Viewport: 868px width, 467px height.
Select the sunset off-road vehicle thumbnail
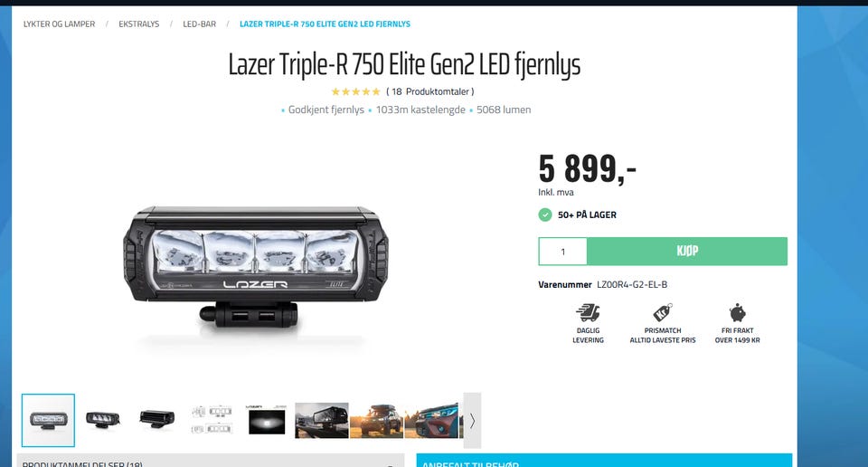[376, 421]
